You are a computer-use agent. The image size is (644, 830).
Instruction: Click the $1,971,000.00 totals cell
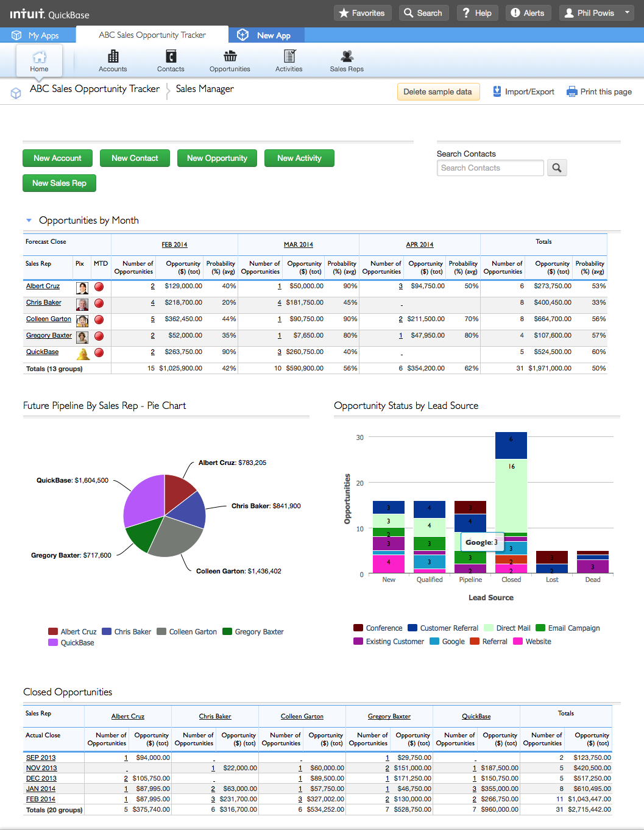550,368
